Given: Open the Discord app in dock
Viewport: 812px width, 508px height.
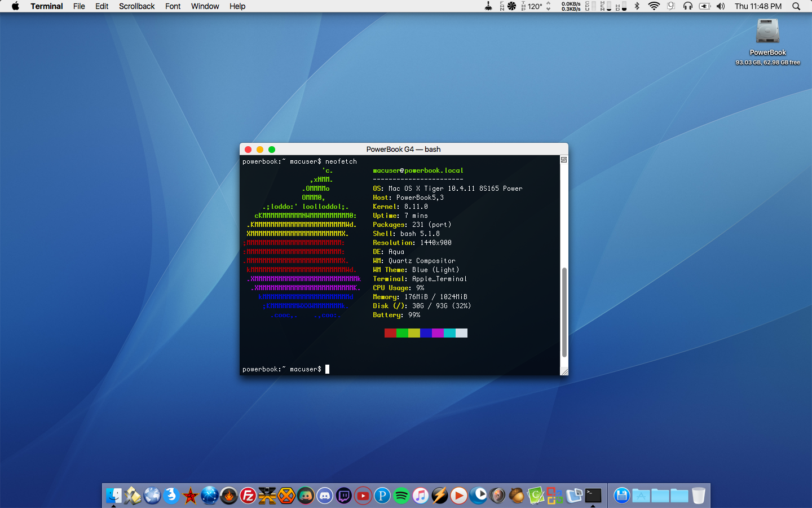Looking at the screenshot, I should [325, 496].
